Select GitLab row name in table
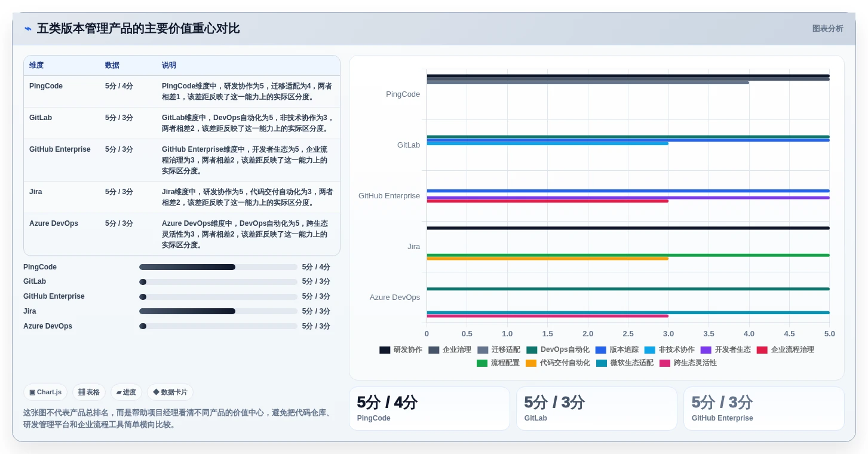 click(x=41, y=118)
